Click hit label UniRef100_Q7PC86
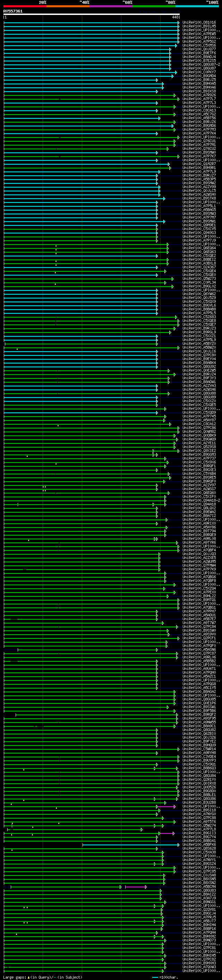Image resolution: width=222 pixels, height=980 pixels. point(199,428)
